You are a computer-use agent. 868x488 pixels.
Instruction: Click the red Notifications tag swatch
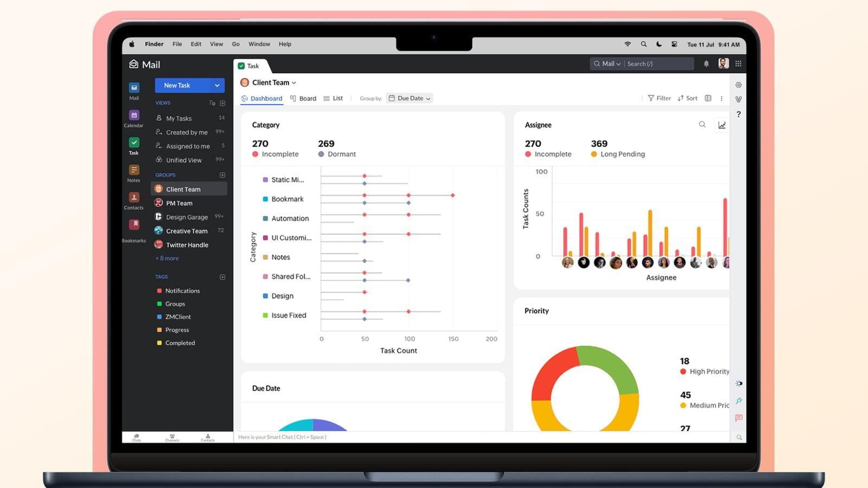coord(159,291)
